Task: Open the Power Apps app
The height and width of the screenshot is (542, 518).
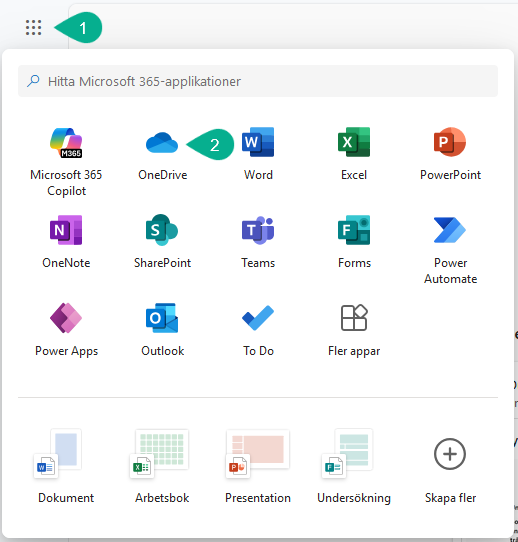Action: click(x=66, y=330)
